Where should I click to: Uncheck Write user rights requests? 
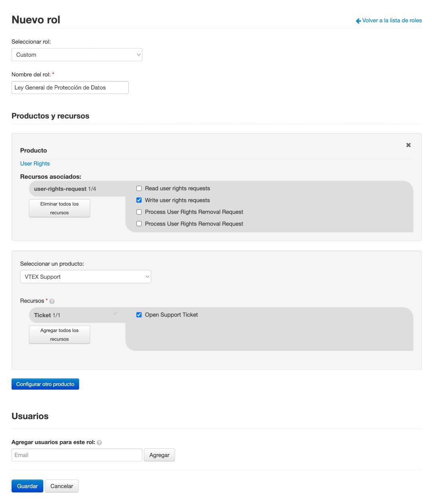click(139, 200)
